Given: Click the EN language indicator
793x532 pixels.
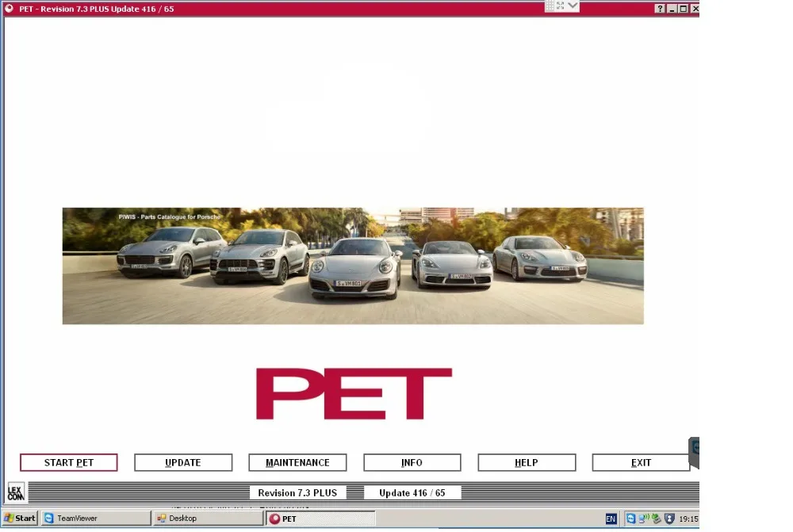Looking at the screenshot, I should (611, 519).
